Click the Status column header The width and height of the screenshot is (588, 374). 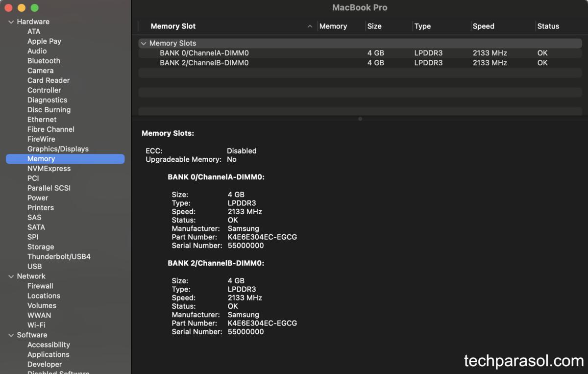tap(548, 26)
